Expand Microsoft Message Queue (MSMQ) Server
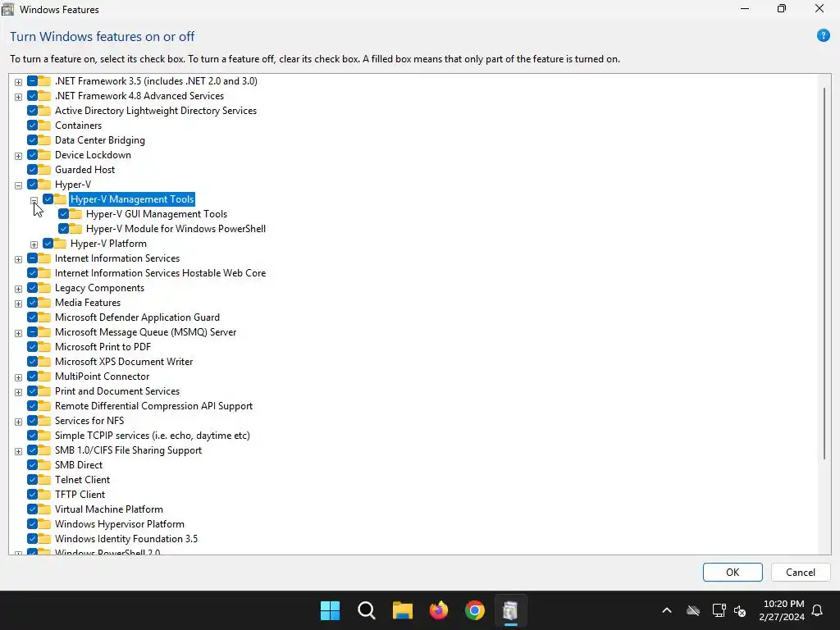Viewport: 840px width, 630px height. coord(18,333)
